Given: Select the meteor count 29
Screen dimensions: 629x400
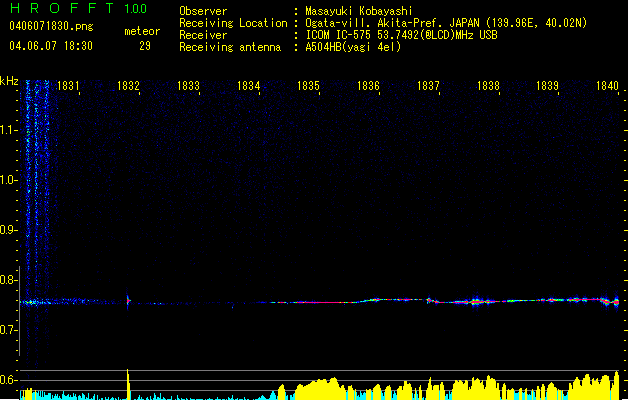Looking at the screenshot, I should click(x=145, y=46).
